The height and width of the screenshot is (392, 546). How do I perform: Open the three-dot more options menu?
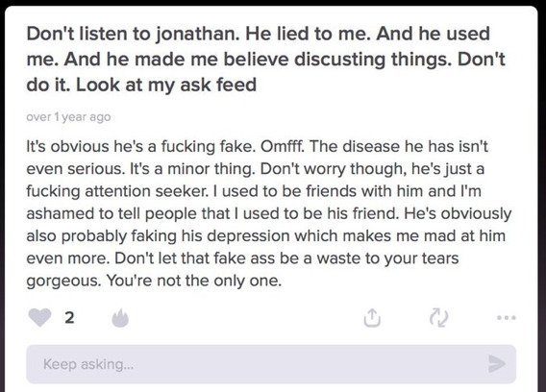pos(507,317)
